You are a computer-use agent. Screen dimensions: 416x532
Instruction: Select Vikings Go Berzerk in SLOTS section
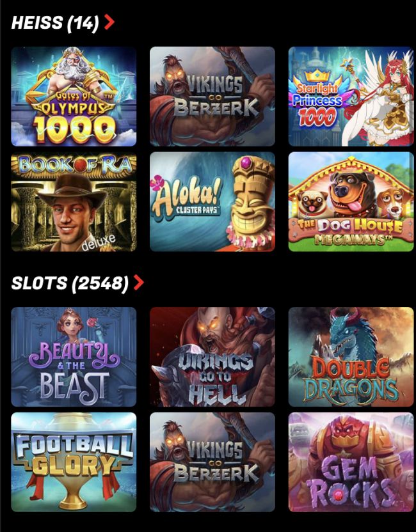212,462
